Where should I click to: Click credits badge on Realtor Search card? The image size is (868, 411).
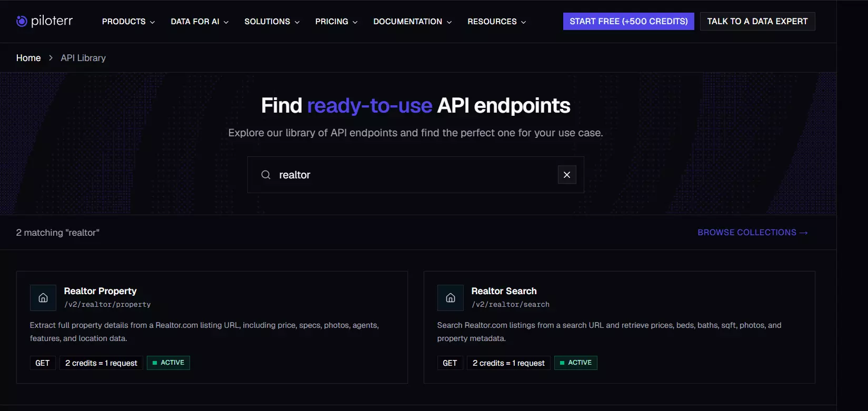tap(508, 363)
